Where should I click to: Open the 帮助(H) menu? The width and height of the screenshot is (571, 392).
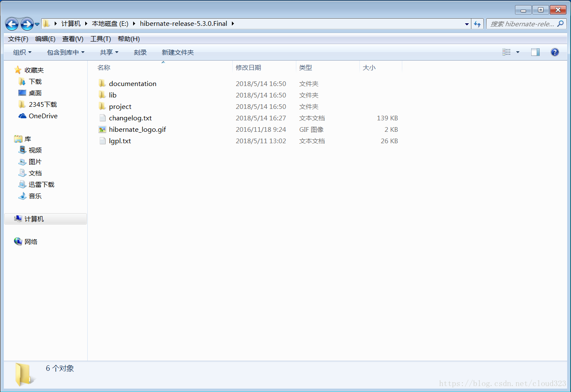(x=129, y=39)
